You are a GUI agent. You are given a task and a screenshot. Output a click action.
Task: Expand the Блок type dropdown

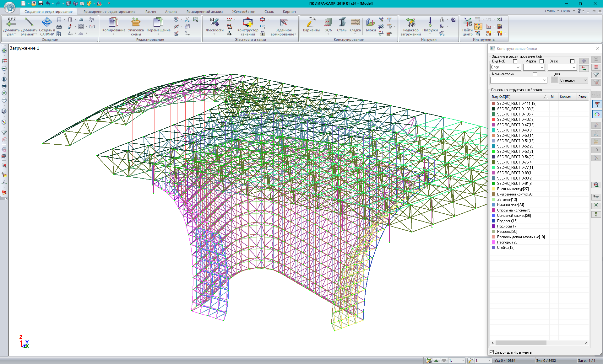pos(518,67)
